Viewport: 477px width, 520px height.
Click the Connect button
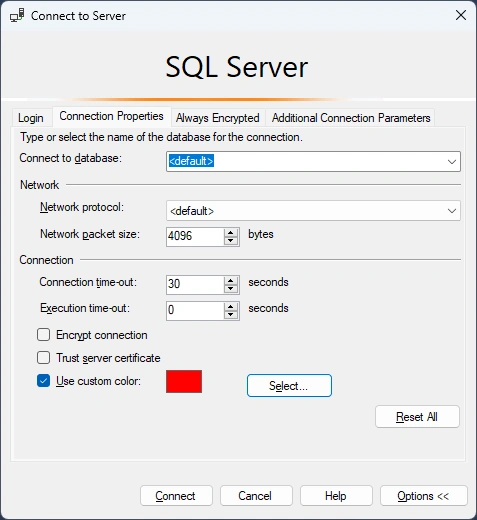(x=176, y=496)
